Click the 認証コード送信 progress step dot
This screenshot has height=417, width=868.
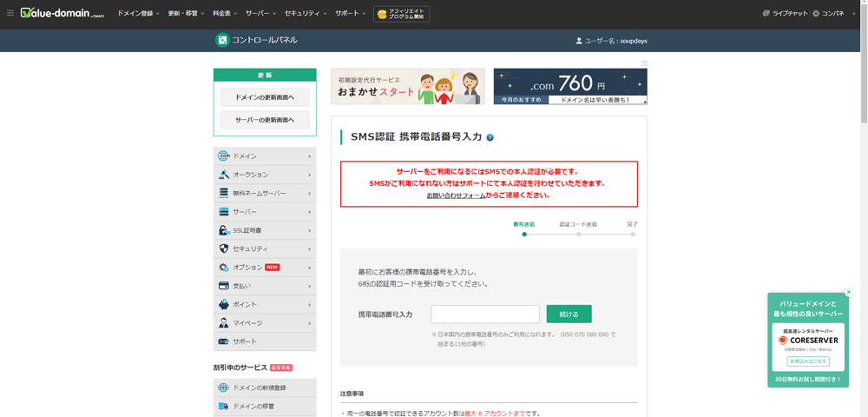[578, 235]
